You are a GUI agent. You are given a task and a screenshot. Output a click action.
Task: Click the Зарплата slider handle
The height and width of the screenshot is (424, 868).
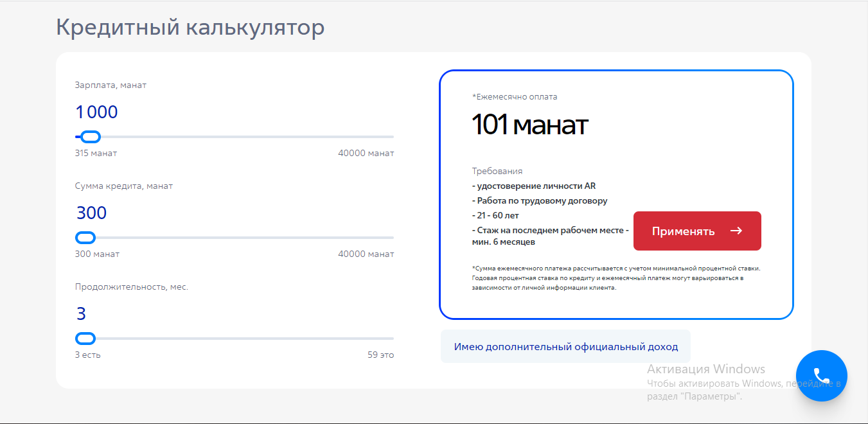tap(91, 137)
